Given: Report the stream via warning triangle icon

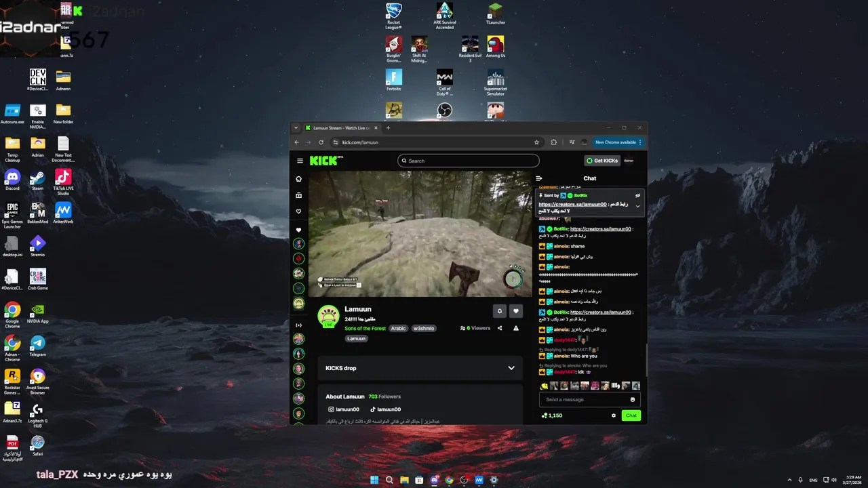Looking at the screenshot, I should point(516,328).
